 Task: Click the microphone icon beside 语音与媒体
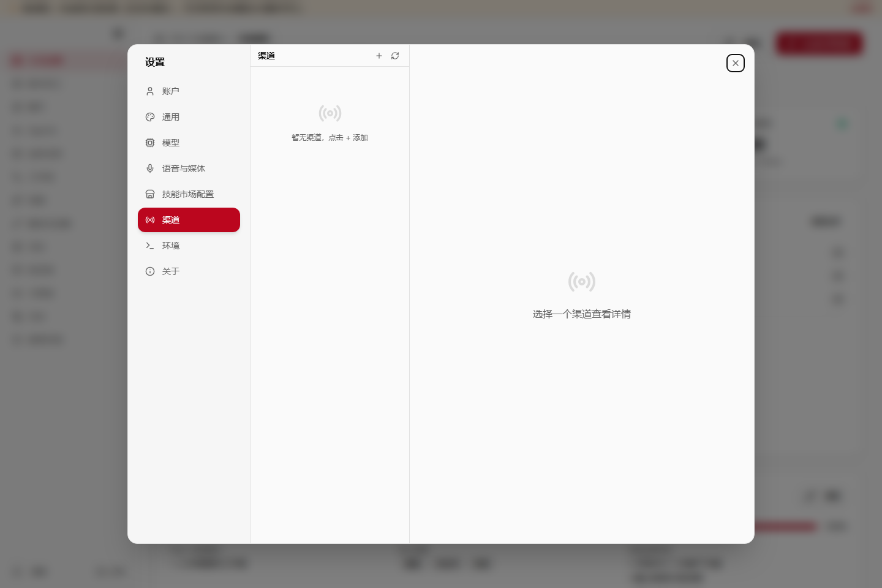150,168
